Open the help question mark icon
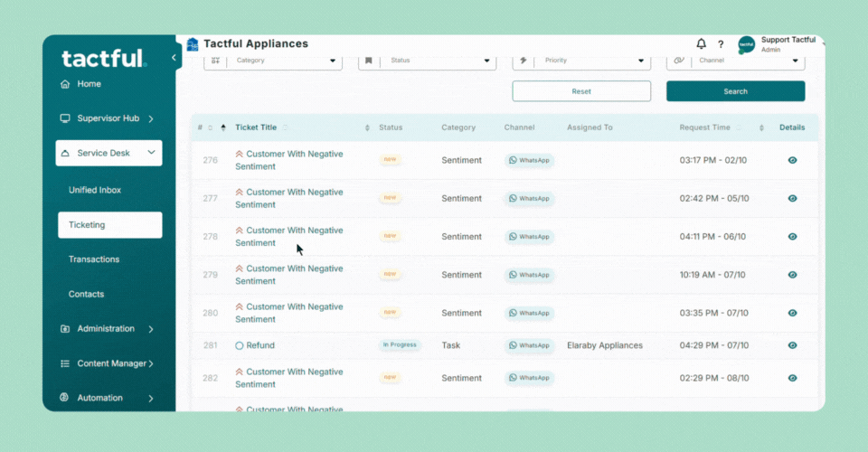The image size is (868, 452). [x=721, y=44]
